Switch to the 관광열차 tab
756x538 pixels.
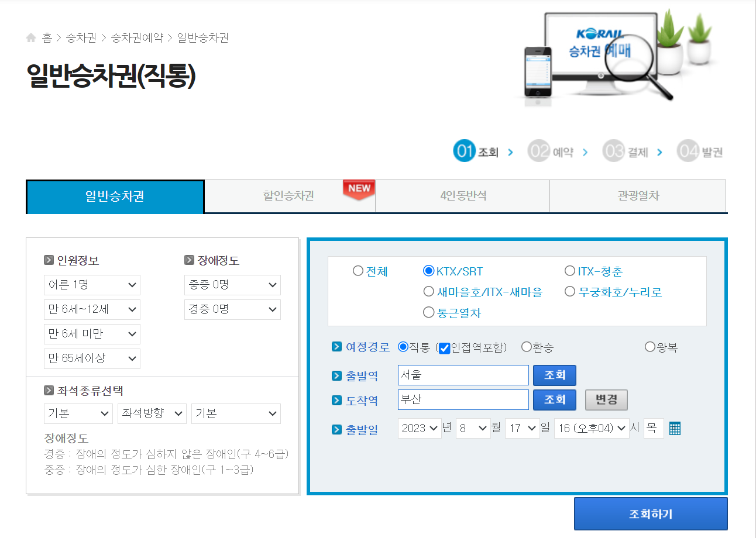(x=637, y=196)
